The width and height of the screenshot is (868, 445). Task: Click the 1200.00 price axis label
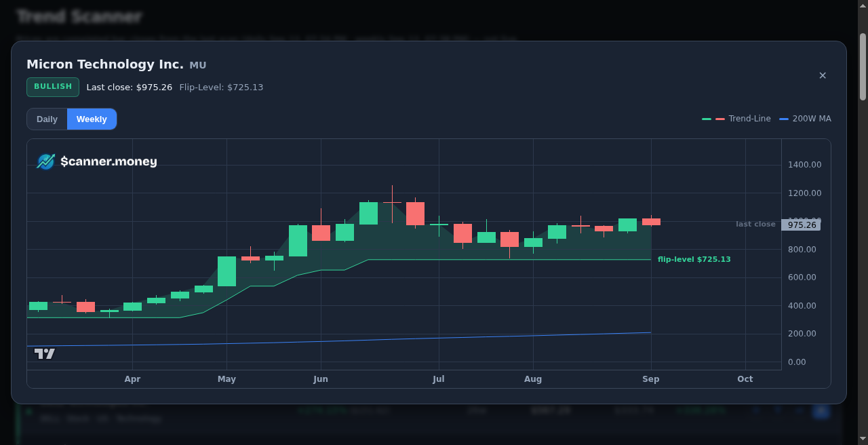pyautogui.click(x=804, y=193)
